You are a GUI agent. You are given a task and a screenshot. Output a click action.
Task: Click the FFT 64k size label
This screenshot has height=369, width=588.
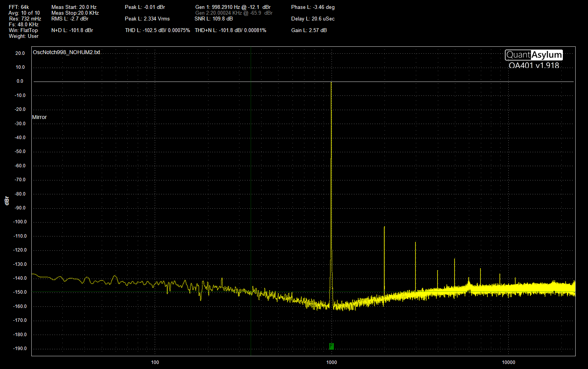19,7
